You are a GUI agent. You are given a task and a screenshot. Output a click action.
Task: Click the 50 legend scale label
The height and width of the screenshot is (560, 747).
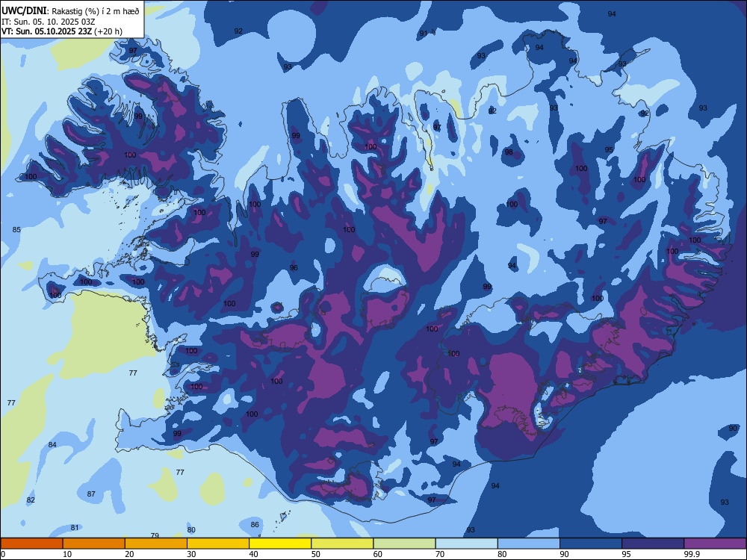click(x=316, y=554)
